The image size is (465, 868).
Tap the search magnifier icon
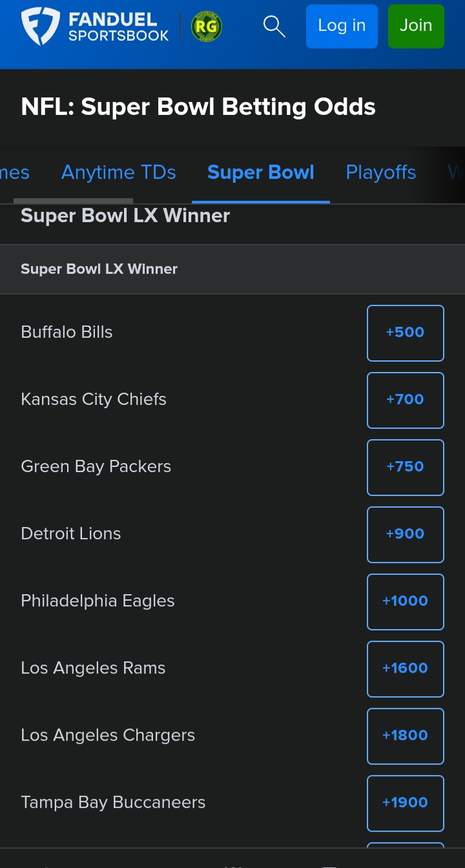274,26
